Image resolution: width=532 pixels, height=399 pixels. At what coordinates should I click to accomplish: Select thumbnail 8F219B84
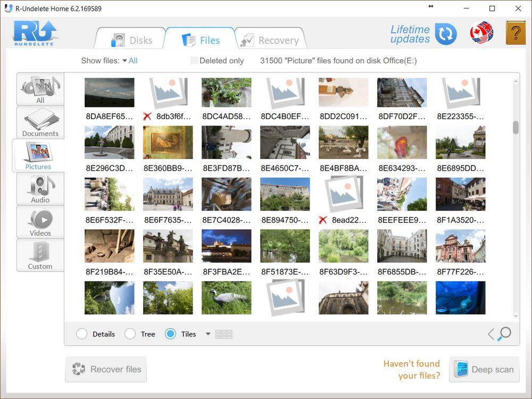(109, 246)
